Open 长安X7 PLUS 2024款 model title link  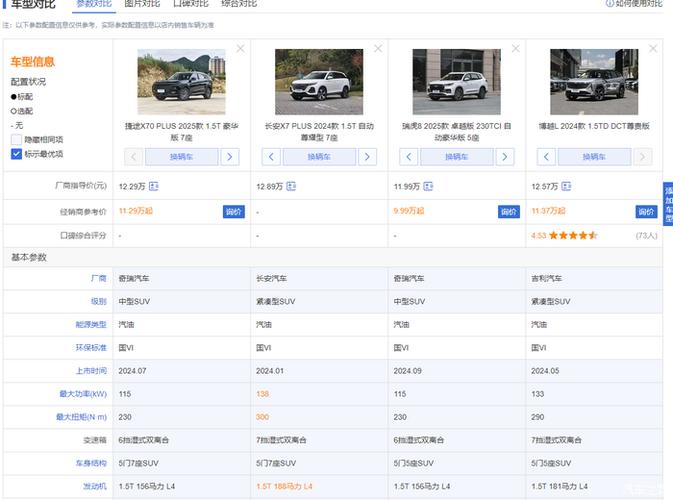tap(319, 132)
